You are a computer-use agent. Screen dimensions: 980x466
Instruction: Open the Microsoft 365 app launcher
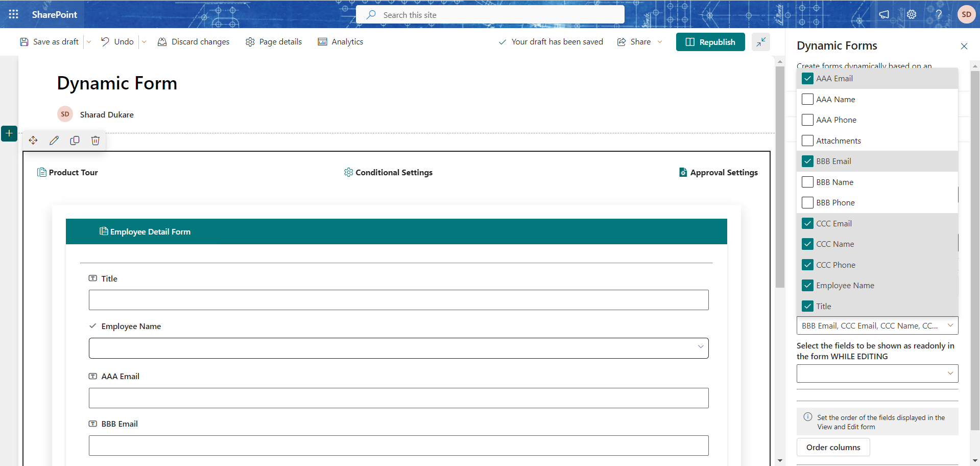coord(13,14)
